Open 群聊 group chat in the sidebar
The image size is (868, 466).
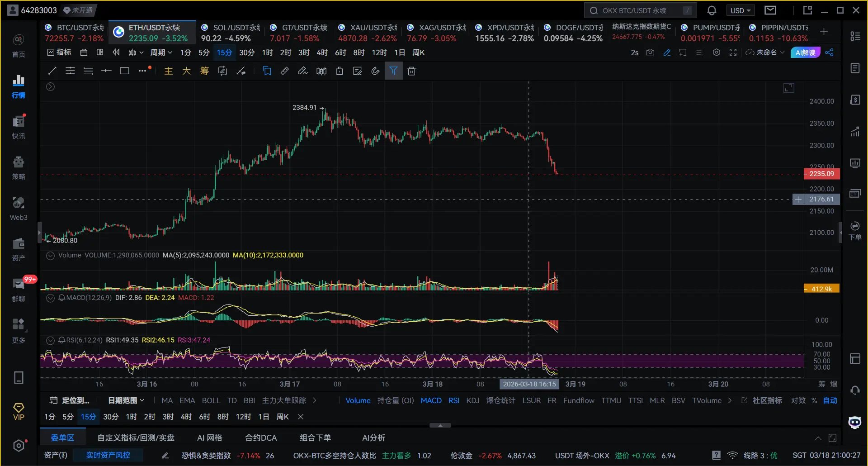[19, 290]
